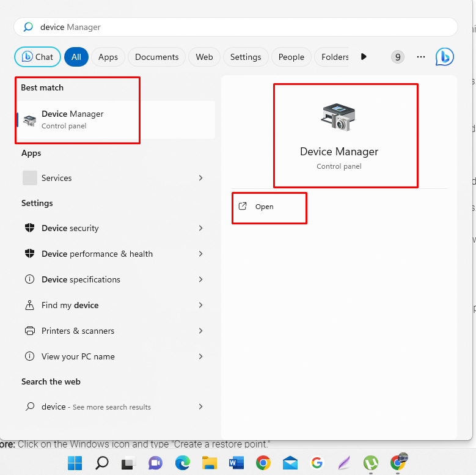The height and width of the screenshot is (475, 476).
Task: Open File Explorer from the taskbar
Action: [x=210, y=463]
